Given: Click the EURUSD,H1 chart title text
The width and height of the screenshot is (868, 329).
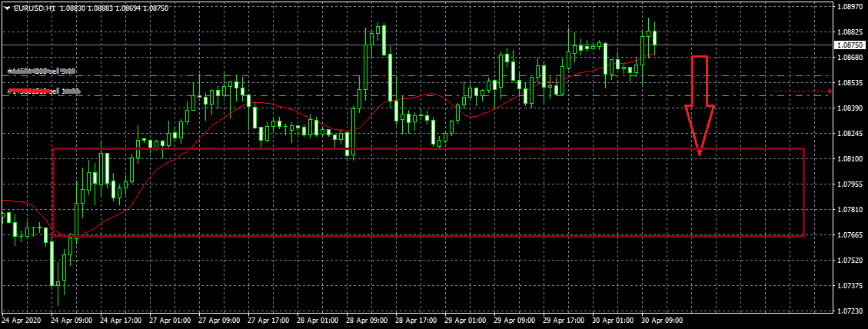Looking at the screenshot, I should click(35, 7).
